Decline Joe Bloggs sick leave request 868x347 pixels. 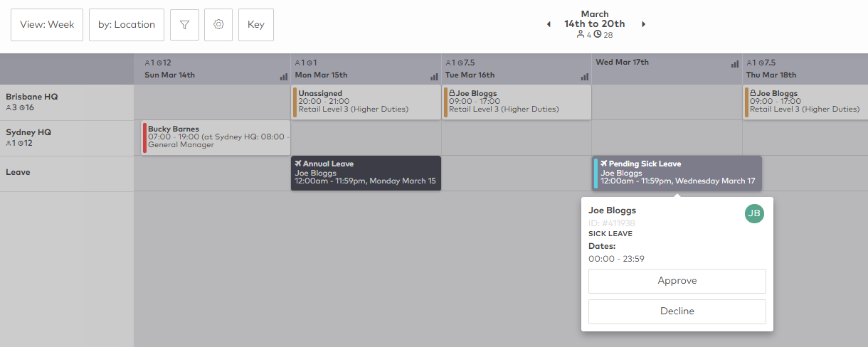coord(677,311)
